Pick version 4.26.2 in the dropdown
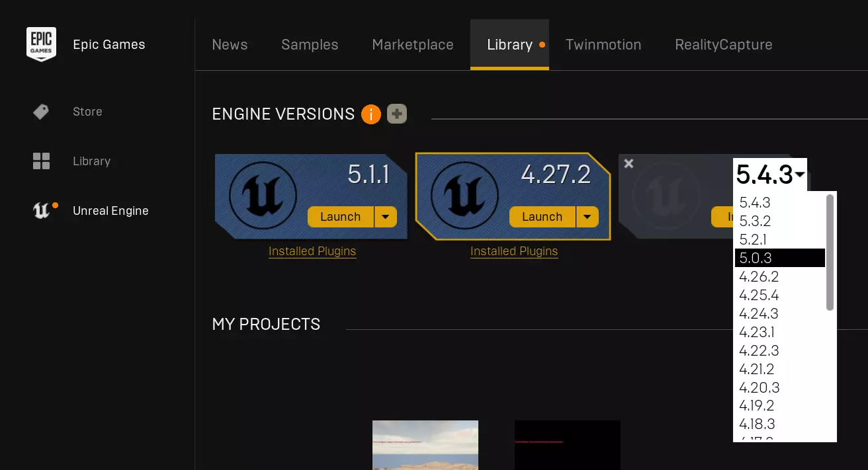Image resolution: width=868 pixels, height=470 pixels. [x=780, y=276]
